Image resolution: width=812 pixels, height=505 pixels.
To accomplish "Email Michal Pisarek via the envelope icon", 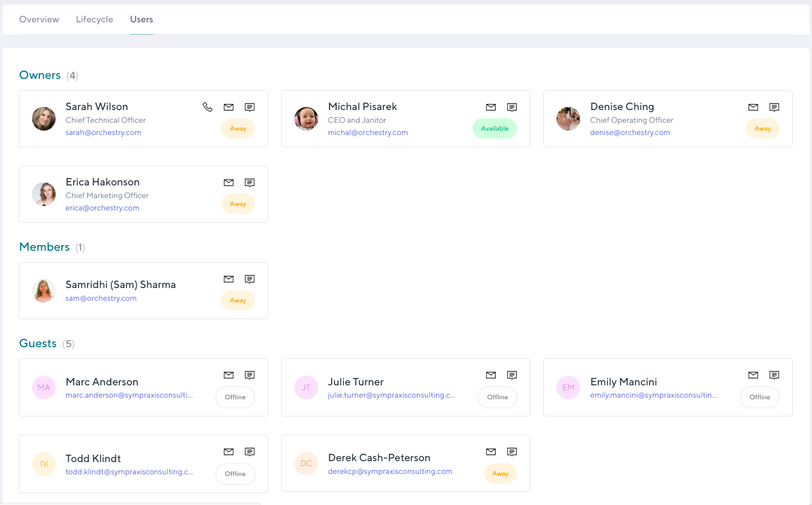I will tap(491, 107).
